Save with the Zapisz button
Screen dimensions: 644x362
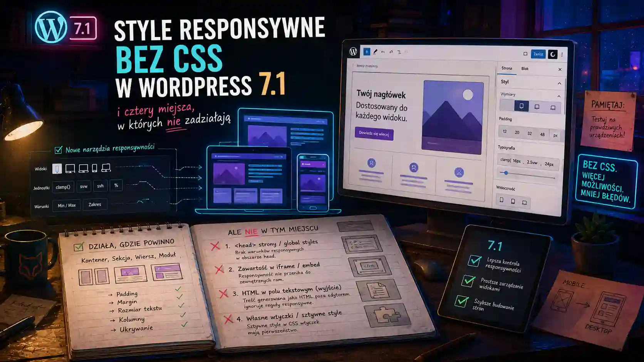pos(538,54)
